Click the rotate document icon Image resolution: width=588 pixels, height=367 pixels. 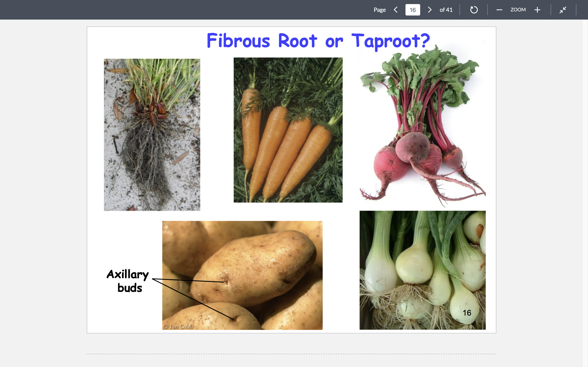[x=474, y=10]
